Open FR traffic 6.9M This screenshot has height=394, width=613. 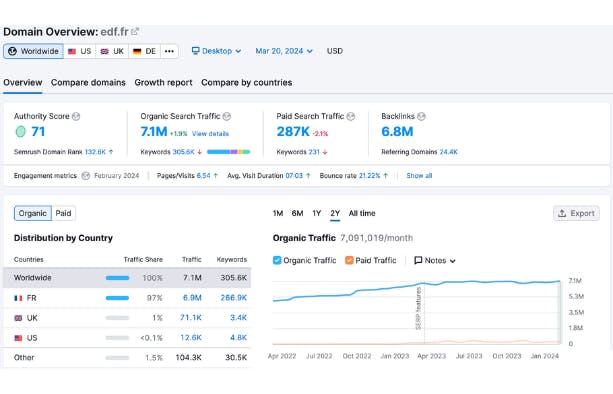point(192,298)
